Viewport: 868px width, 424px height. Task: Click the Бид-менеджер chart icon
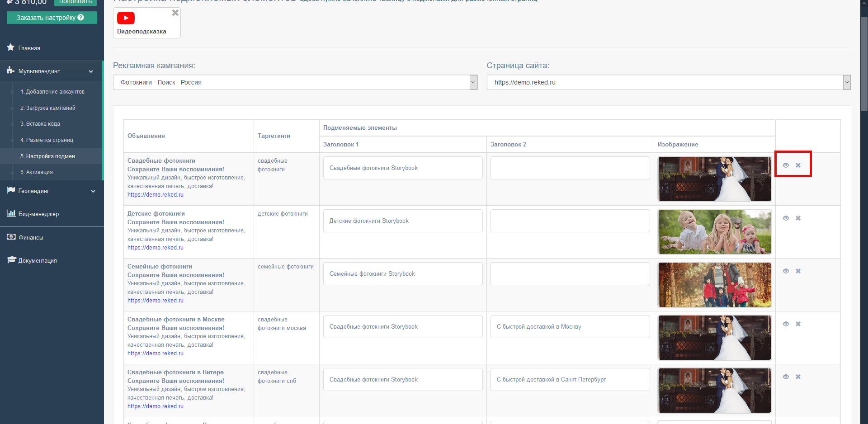tap(11, 213)
